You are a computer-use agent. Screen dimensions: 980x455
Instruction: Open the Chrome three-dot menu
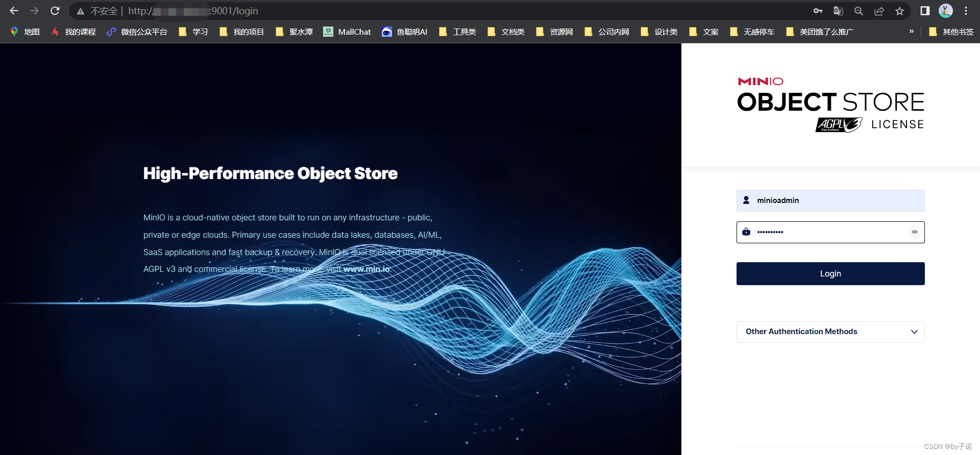click(966, 11)
